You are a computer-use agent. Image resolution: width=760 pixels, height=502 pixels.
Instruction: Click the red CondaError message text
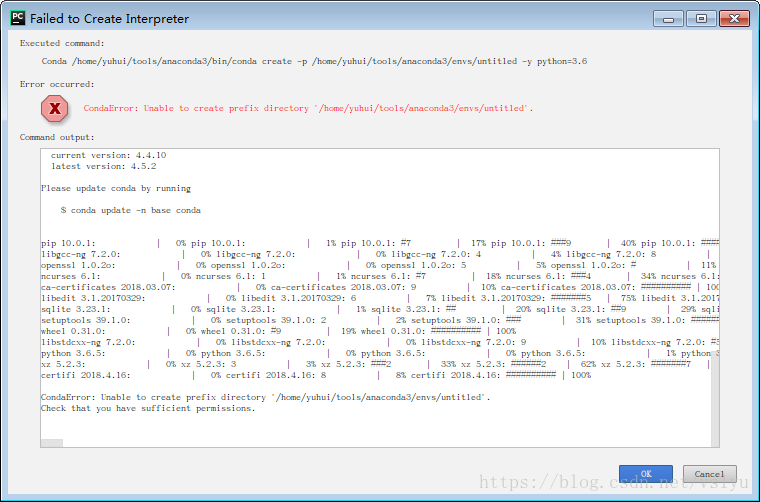[308, 108]
